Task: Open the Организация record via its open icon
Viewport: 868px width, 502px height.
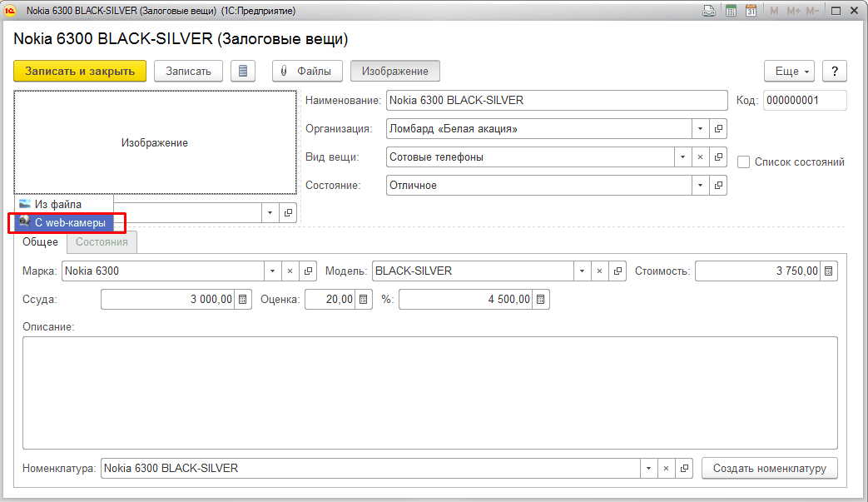Action: [718, 128]
